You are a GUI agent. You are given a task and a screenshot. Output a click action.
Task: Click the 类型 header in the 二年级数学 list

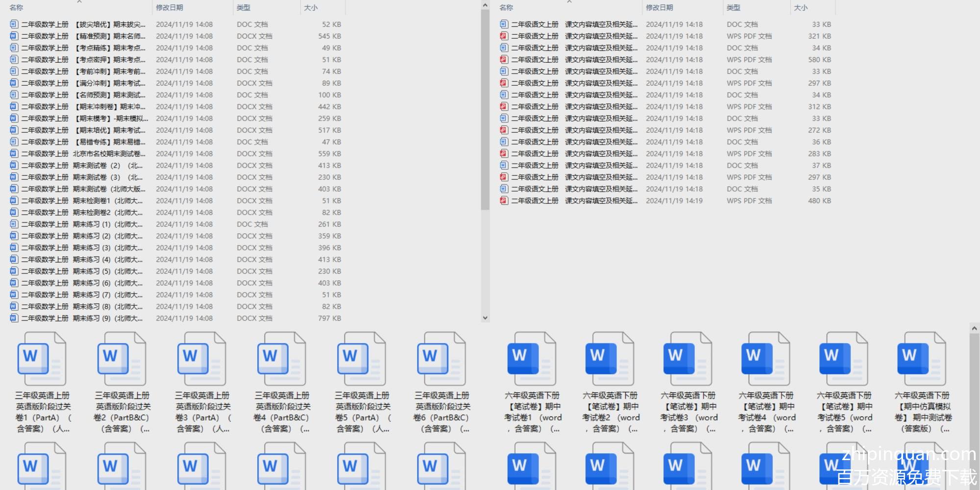coord(244,7)
